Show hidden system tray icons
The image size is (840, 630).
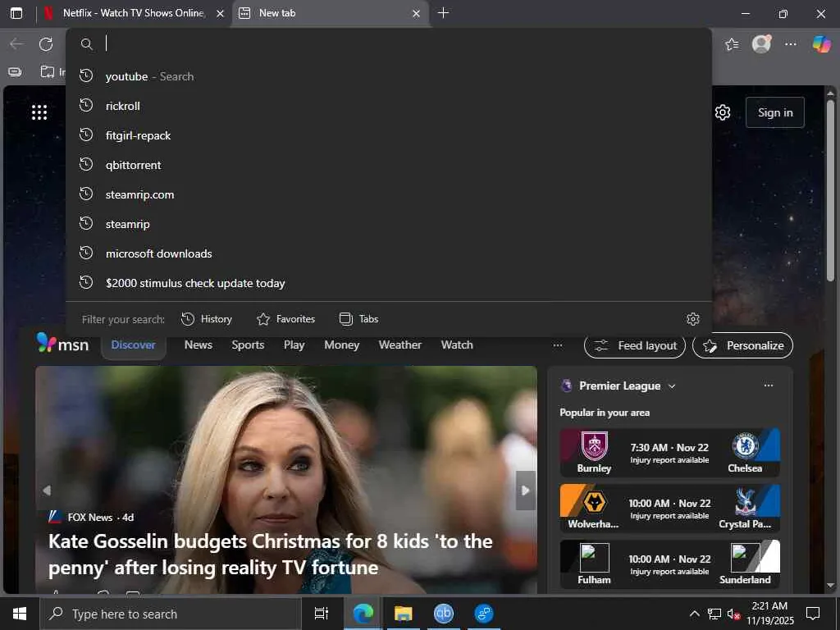[x=694, y=614]
